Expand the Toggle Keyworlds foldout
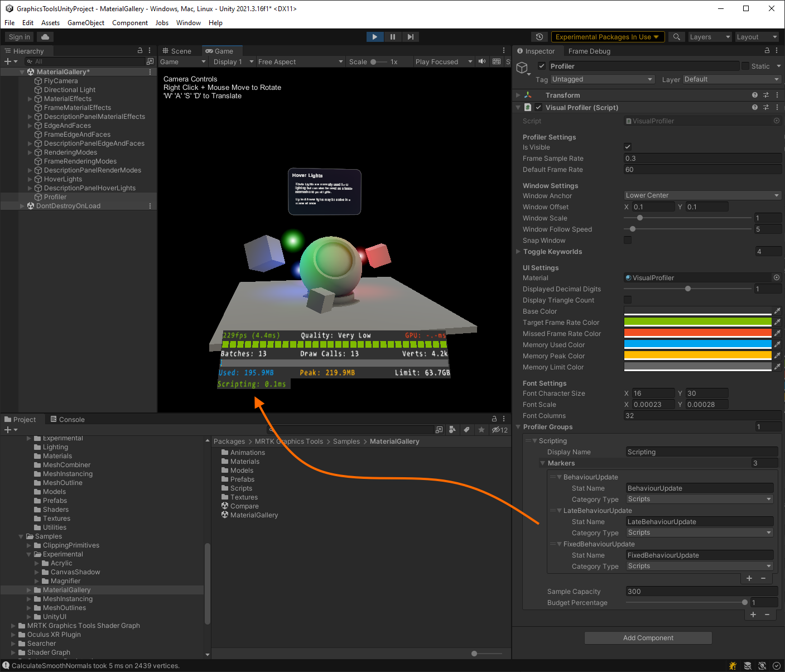Viewport: 785px width, 672px height. (518, 252)
